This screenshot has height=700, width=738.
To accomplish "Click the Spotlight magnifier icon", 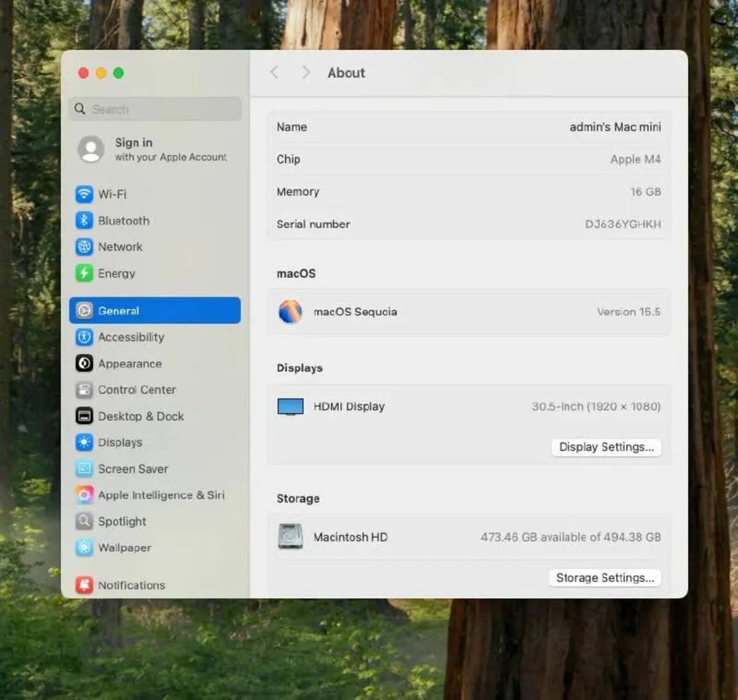I will [x=84, y=522].
